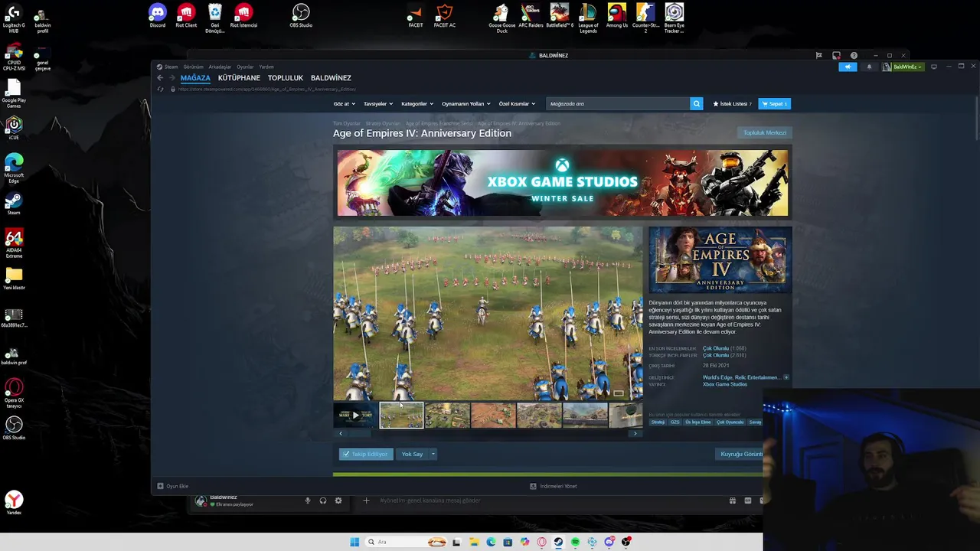Deafen audio with Discord headphone icon
The height and width of the screenshot is (551, 980).
(x=323, y=500)
